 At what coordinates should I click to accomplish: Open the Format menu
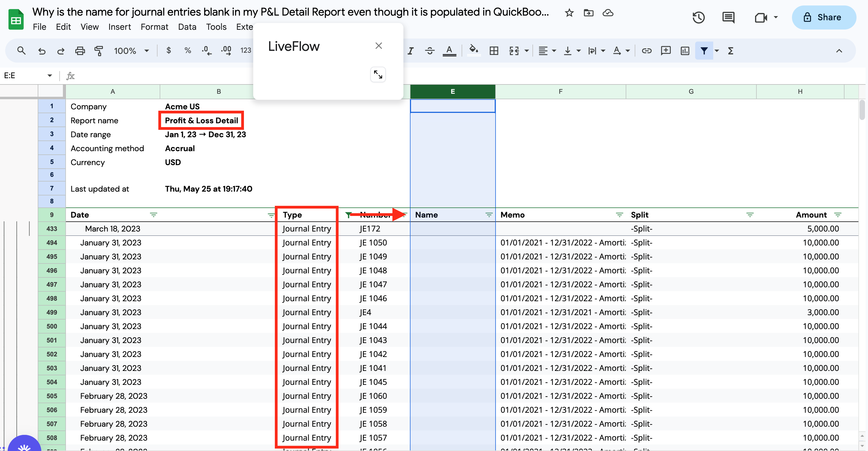(154, 27)
